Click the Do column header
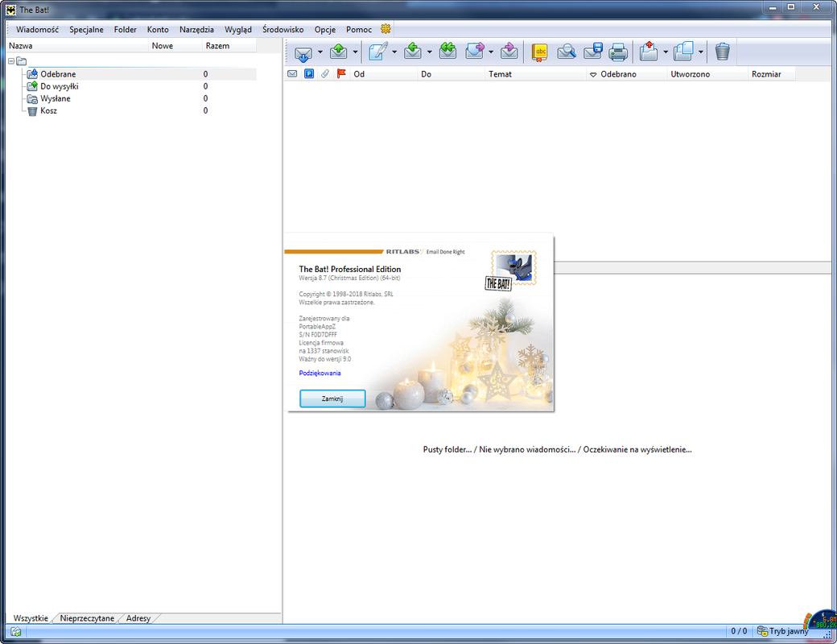 coord(451,74)
